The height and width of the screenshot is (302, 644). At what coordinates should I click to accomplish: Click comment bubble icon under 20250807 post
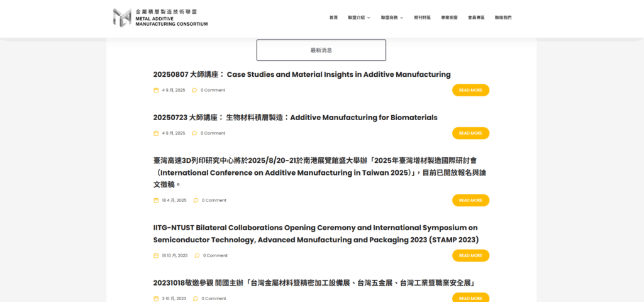[x=194, y=91]
